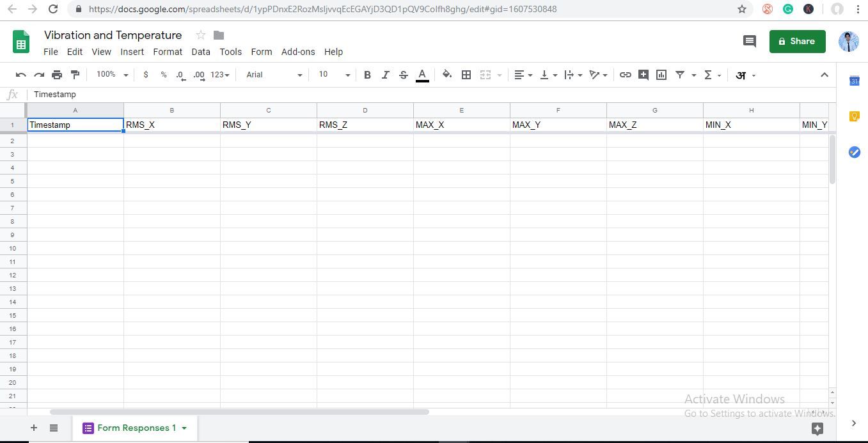Open the Insert menu
Screen dimensions: 868x443
(x=132, y=52)
